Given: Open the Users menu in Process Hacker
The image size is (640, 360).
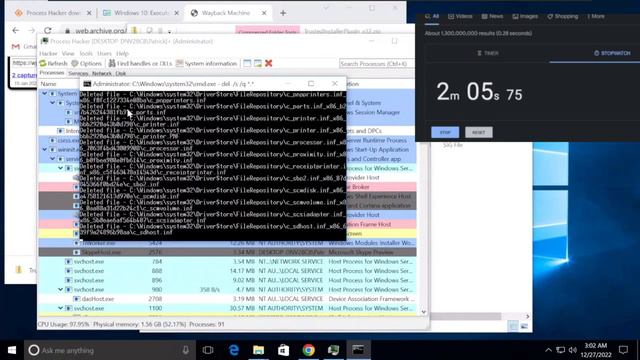Looking at the screenshot, I should pyautogui.click(x=104, y=53).
